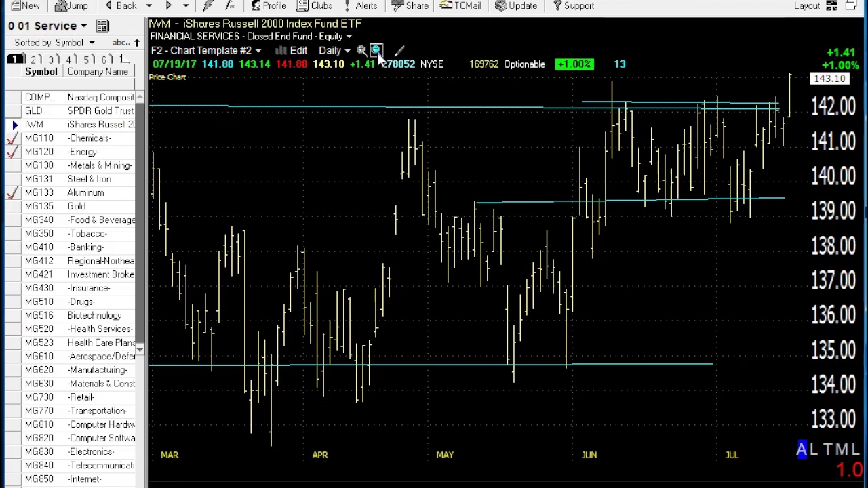
Task: Switch to watchlist tab 2
Action: [x=33, y=60]
